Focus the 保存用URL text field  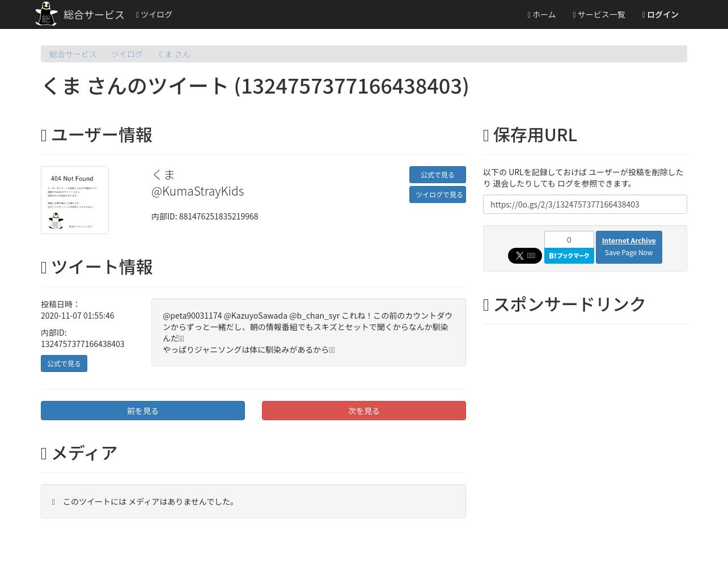point(585,204)
